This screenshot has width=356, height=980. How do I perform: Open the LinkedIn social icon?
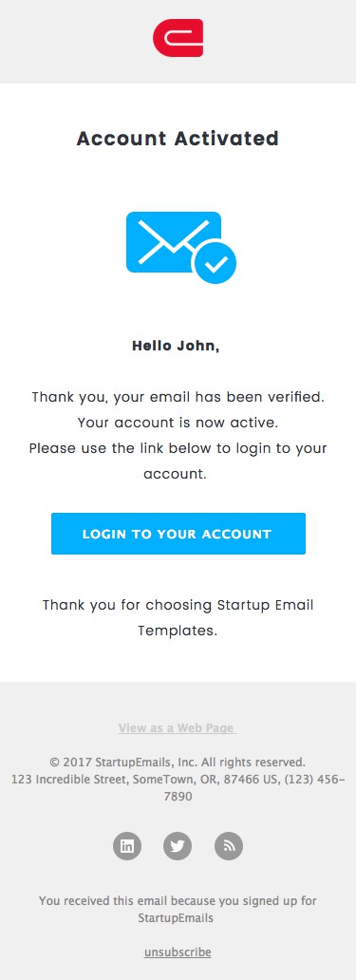click(x=127, y=846)
